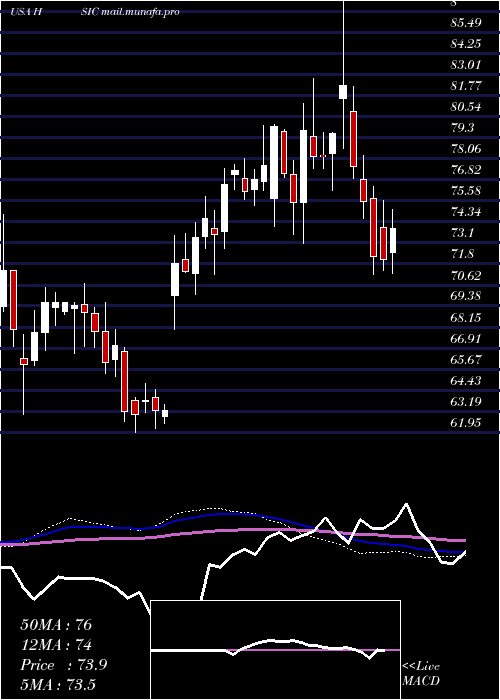Click the Price : 73.9 readout

63,665
